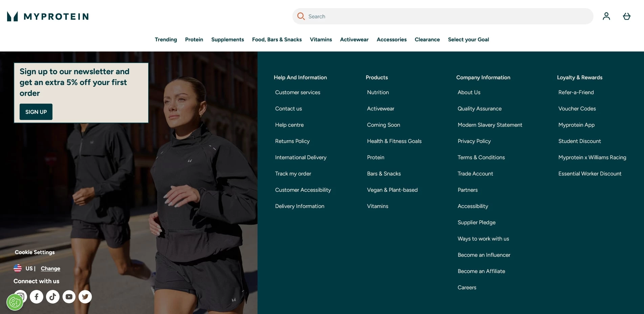The image size is (644, 314).
Task: Click the US flag icon
Action: 18,268
